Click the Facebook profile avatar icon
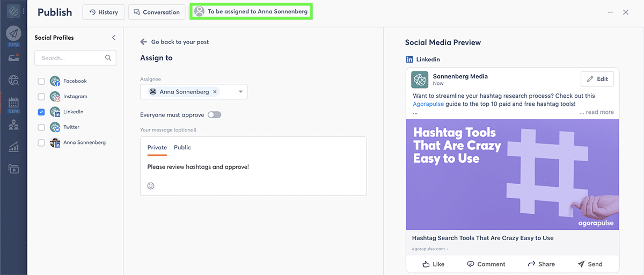 (55, 81)
